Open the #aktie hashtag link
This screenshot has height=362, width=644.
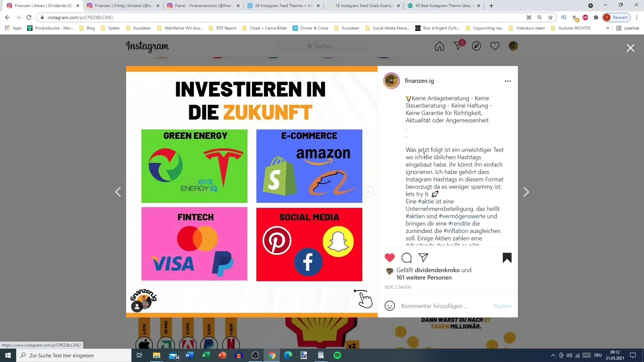[426, 201]
